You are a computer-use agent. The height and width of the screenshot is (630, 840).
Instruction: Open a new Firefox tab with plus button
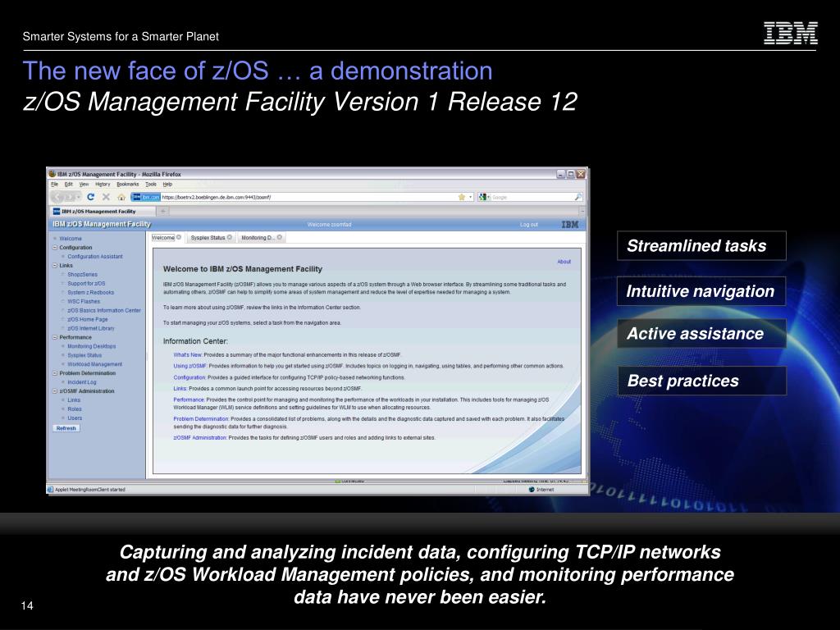point(163,211)
